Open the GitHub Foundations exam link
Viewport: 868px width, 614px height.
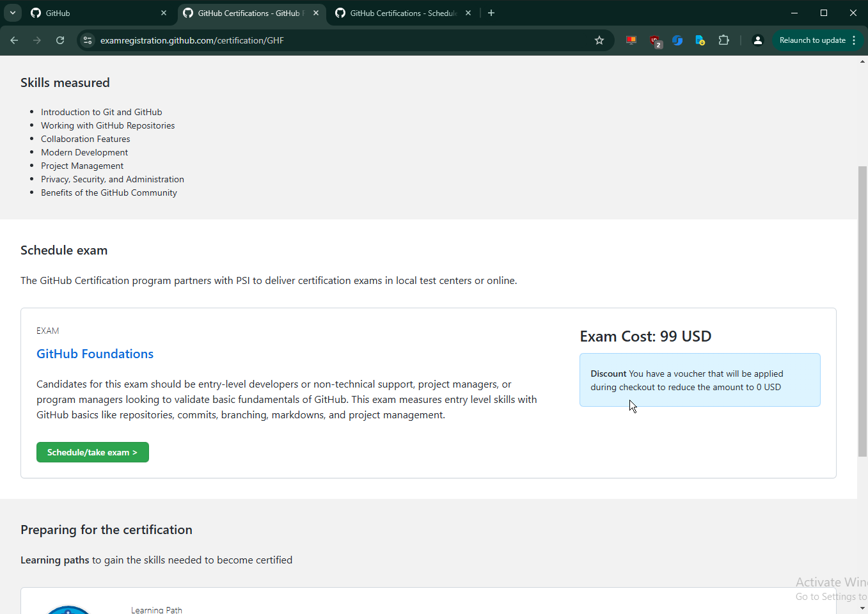click(x=95, y=354)
